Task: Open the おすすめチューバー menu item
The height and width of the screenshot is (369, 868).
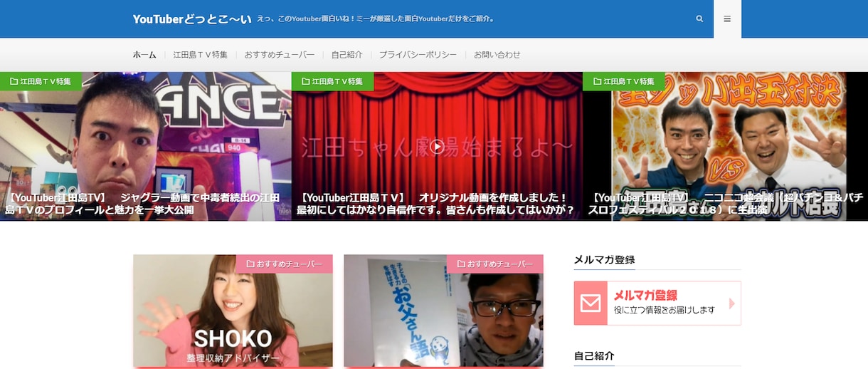Action: [x=280, y=55]
